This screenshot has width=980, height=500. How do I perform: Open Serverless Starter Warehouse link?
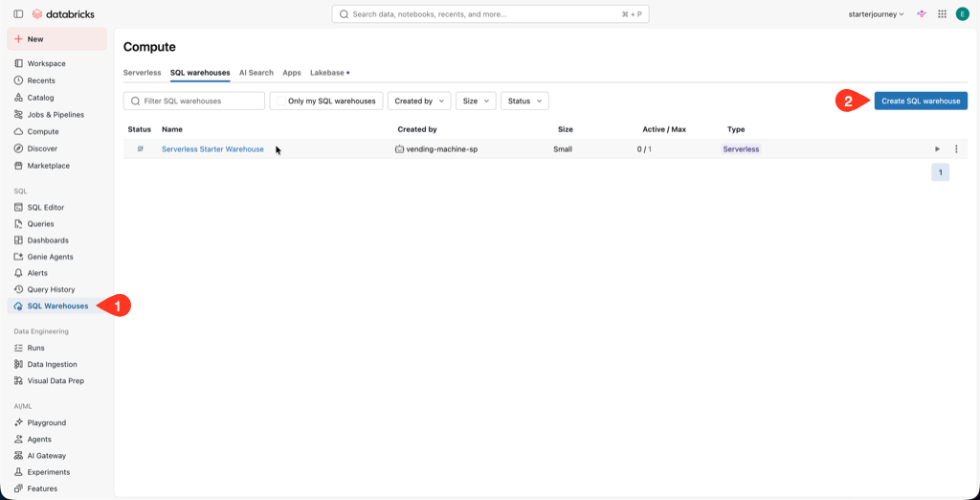(x=212, y=148)
